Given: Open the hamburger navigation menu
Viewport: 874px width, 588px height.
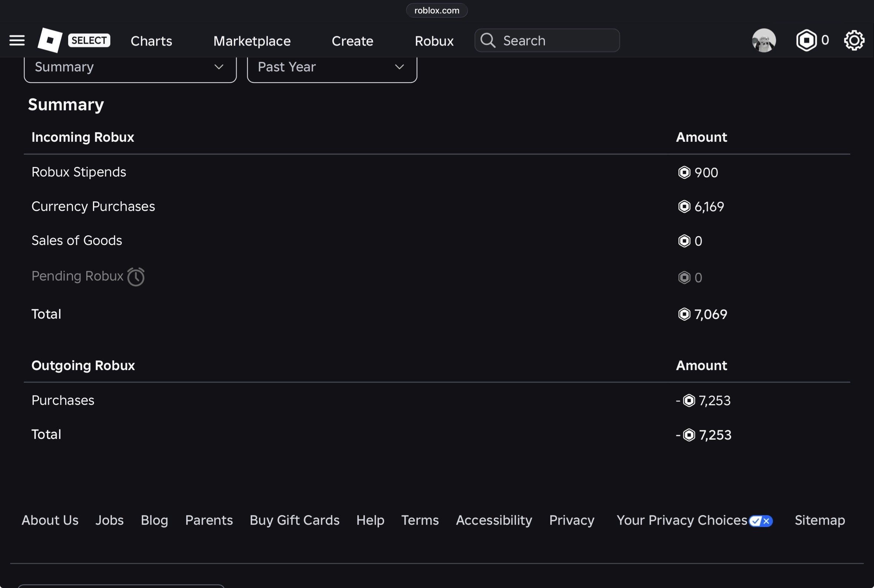Looking at the screenshot, I should coord(17,40).
